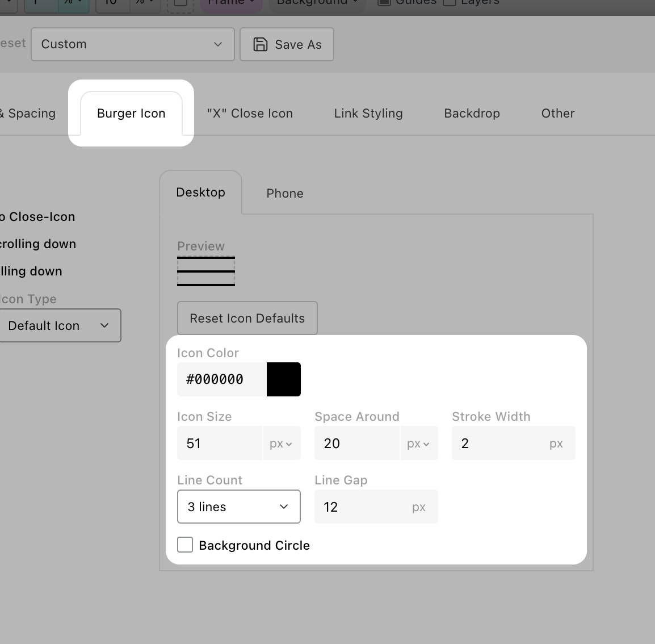Click the burger icon preview
The width and height of the screenshot is (655, 644).
coord(206,271)
